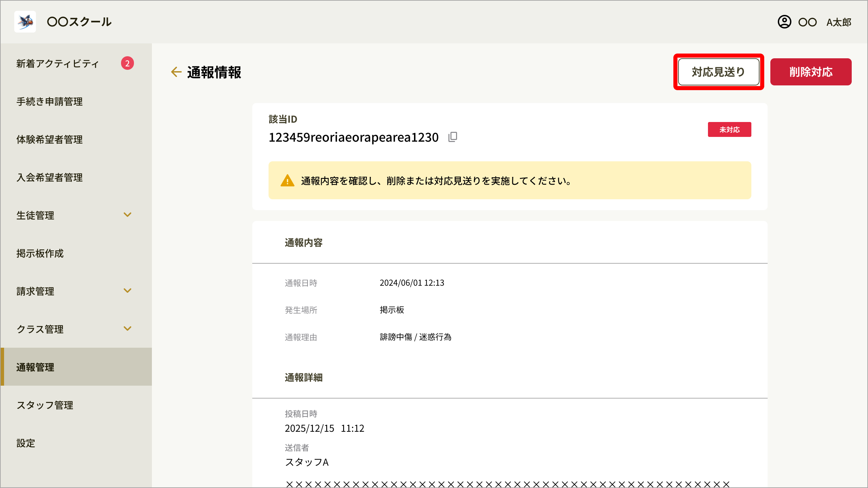Expand the 請求管理 submenu chevron
This screenshot has width=868, height=488.
pos(127,291)
